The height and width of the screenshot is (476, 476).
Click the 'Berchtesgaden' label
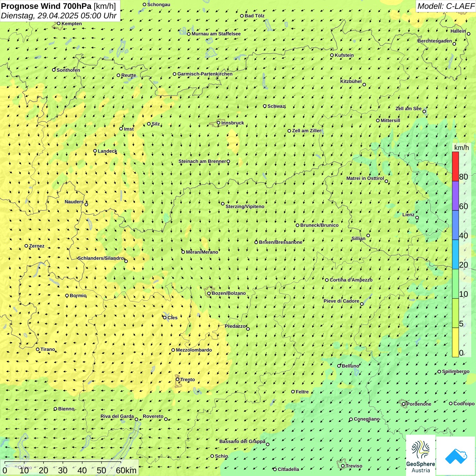pos(435,41)
